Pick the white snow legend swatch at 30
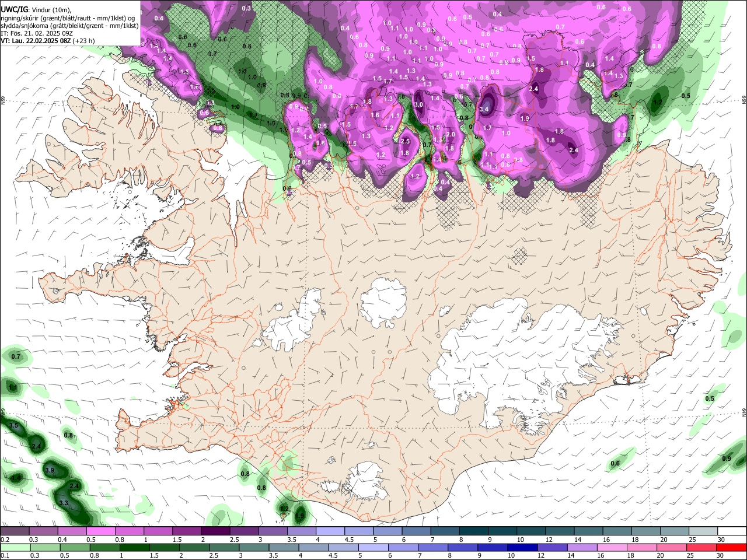Screen dimensions: 747x560 [732, 531]
